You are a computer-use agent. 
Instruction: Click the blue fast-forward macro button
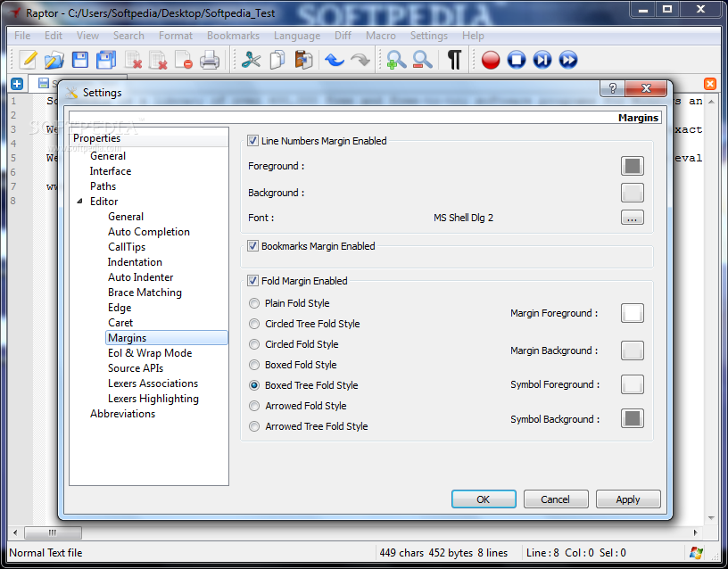click(568, 60)
